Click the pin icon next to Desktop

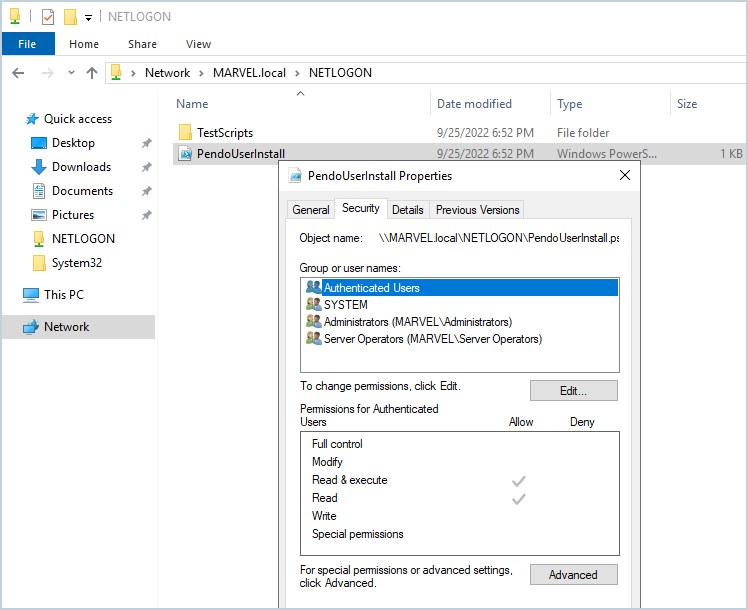click(146, 143)
